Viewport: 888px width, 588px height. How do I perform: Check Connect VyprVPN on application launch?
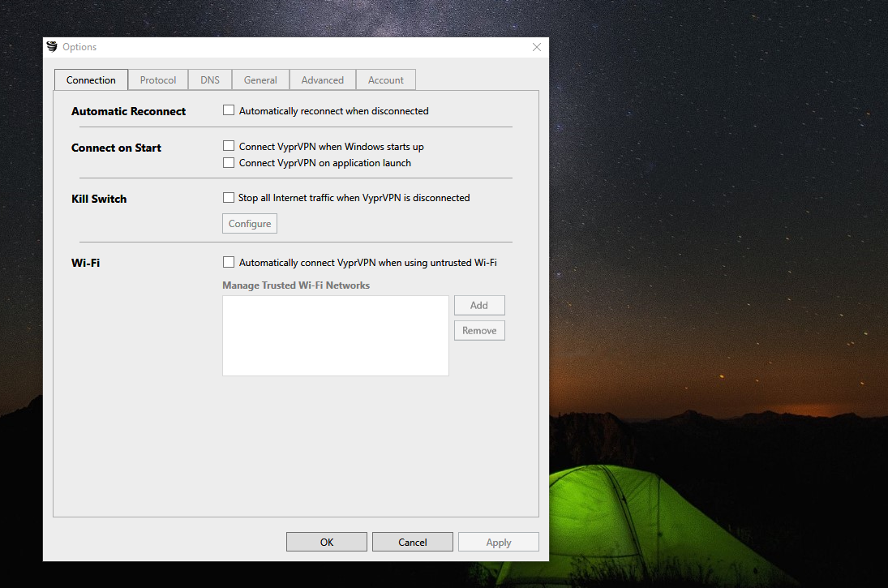point(229,162)
